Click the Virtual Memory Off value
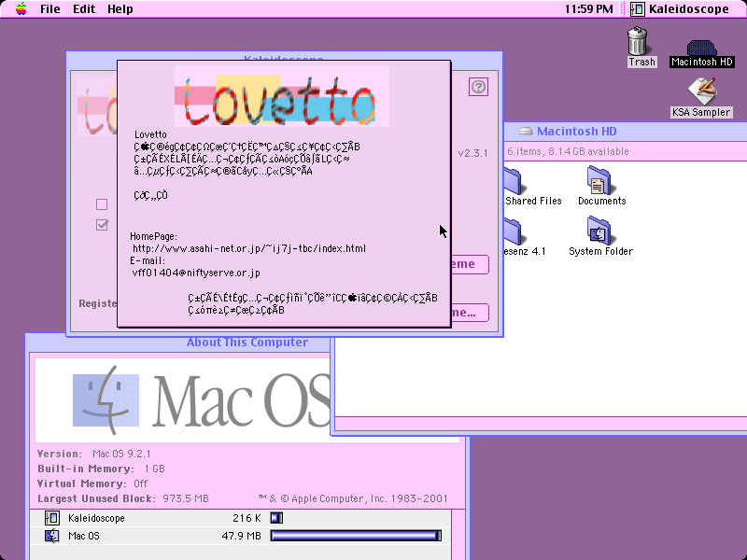Image resolution: width=747 pixels, height=560 pixels. click(141, 483)
